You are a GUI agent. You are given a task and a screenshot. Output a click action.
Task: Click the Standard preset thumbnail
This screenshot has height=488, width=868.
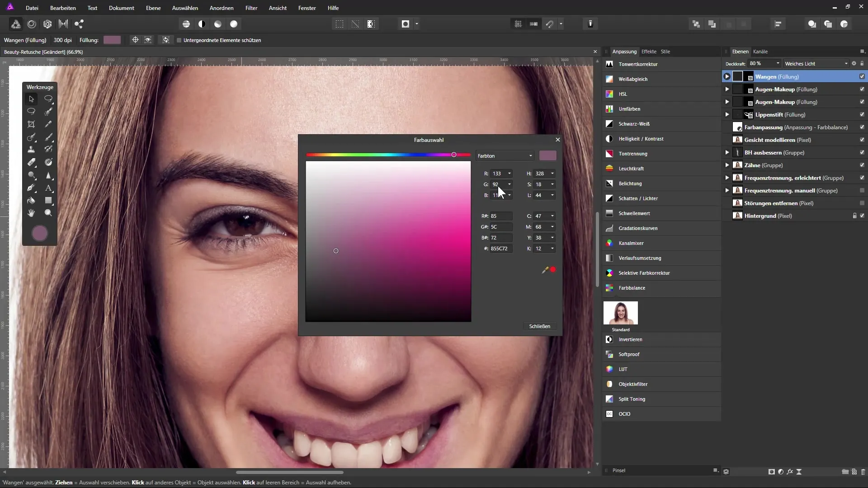(x=621, y=313)
